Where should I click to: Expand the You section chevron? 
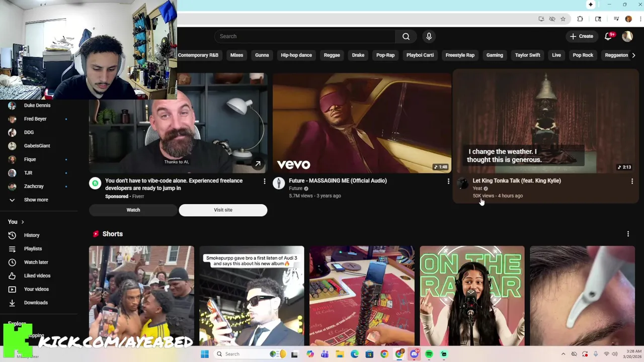click(22, 222)
